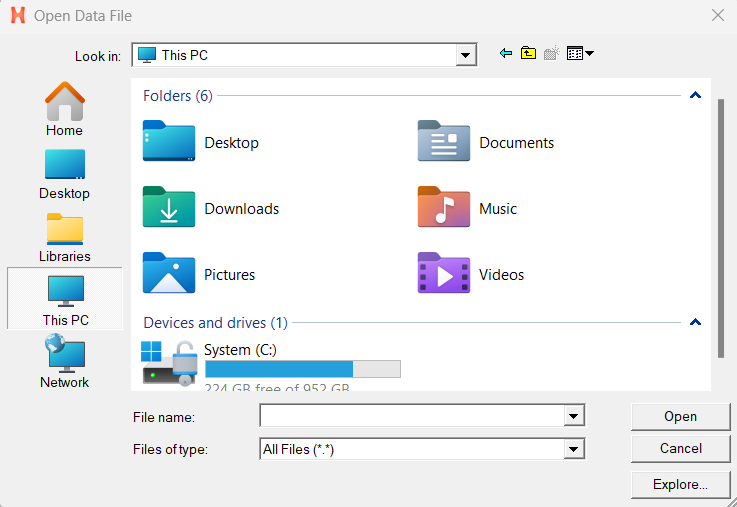737x507 pixels.
Task: Click the "Downloads" folder label
Action: tap(242, 209)
